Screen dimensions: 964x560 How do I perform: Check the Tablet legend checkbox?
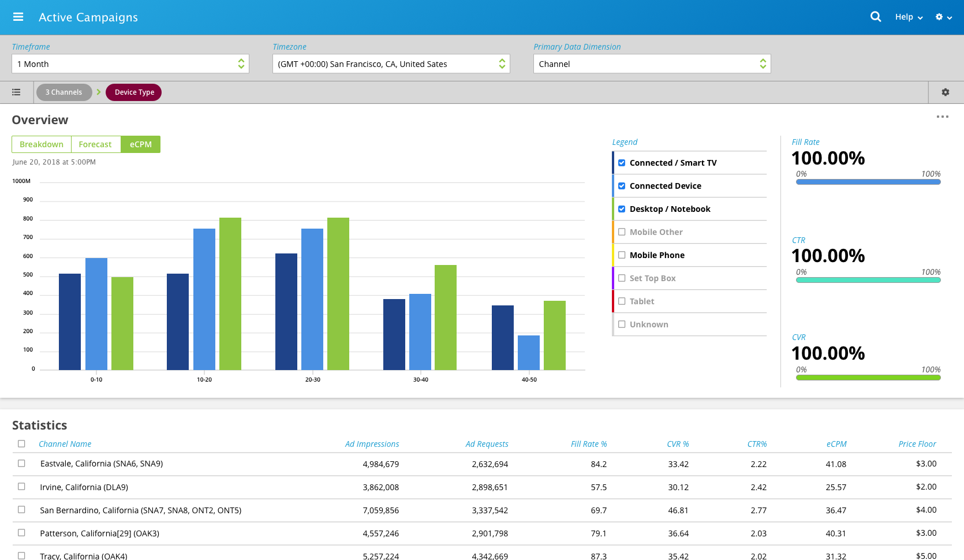[x=622, y=301]
